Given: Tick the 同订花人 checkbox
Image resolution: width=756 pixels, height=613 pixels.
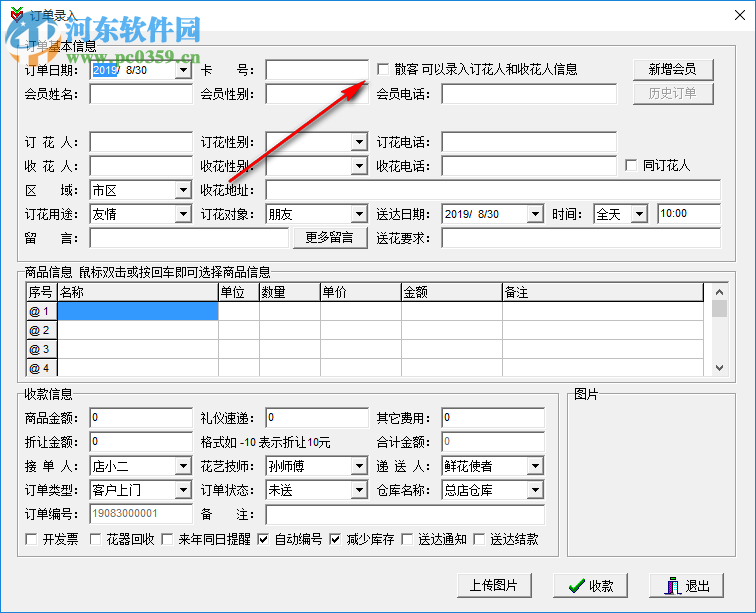Looking at the screenshot, I should 631,165.
